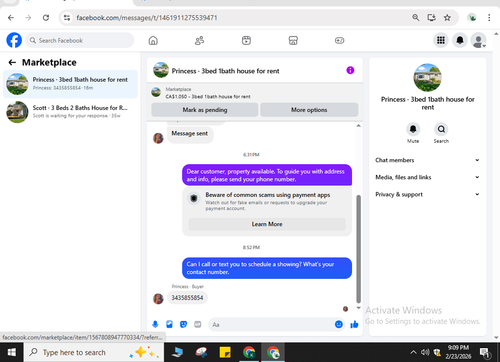
Task: Open the Gaming icon in top navigation
Action: coord(339,41)
